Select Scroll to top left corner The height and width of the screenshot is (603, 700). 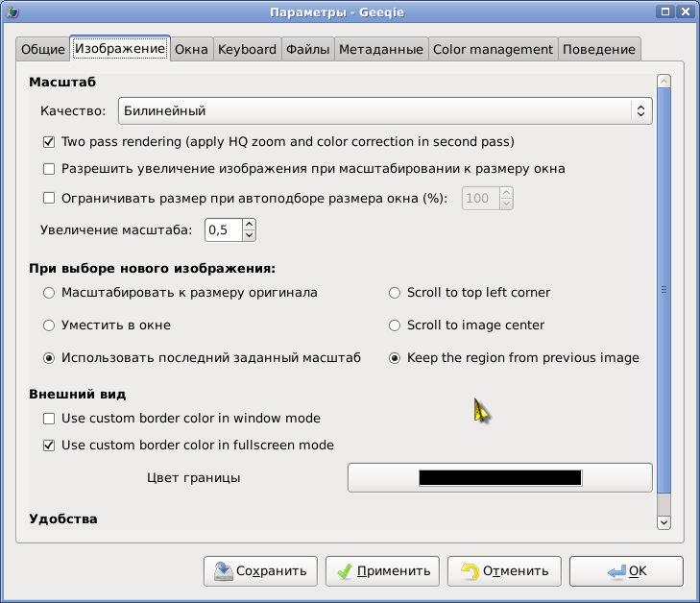[x=395, y=293]
